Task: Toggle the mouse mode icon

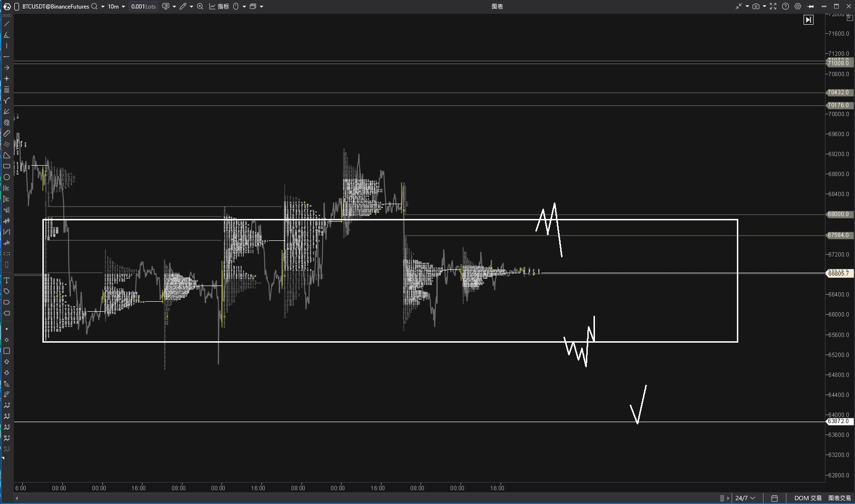Action: click(236, 6)
